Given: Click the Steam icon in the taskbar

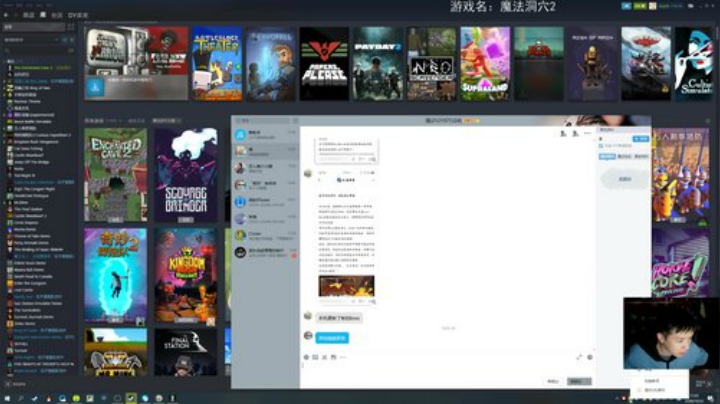Looking at the screenshot, I should click(x=131, y=398).
